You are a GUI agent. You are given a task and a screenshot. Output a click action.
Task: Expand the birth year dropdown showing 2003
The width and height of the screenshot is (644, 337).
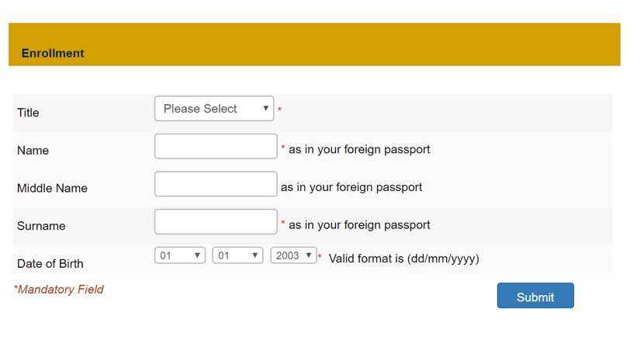point(293,255)
